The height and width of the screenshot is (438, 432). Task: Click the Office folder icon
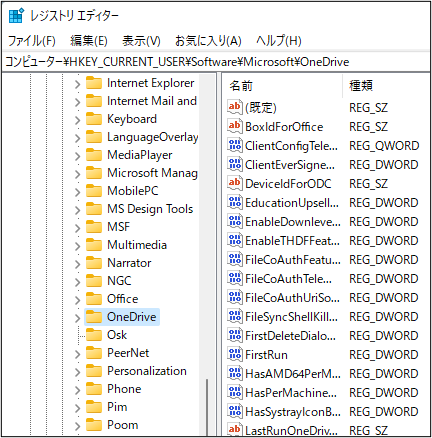click(x=94, y=299)
